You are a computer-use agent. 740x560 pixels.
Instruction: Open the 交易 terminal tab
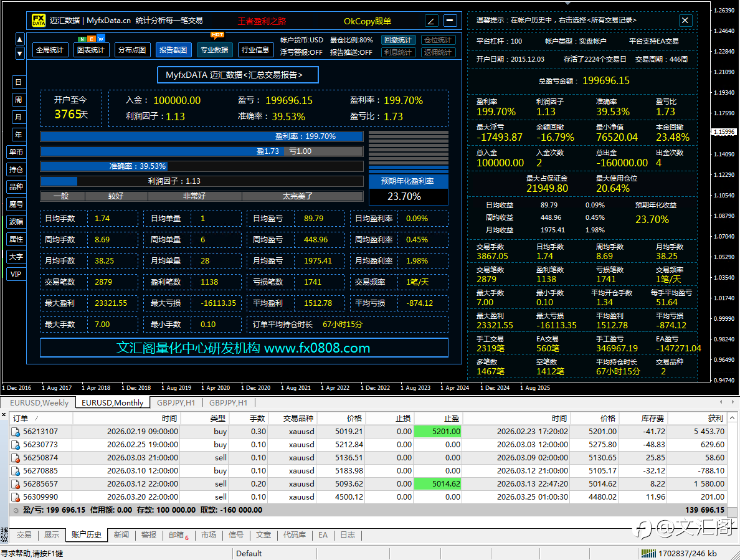24,535
